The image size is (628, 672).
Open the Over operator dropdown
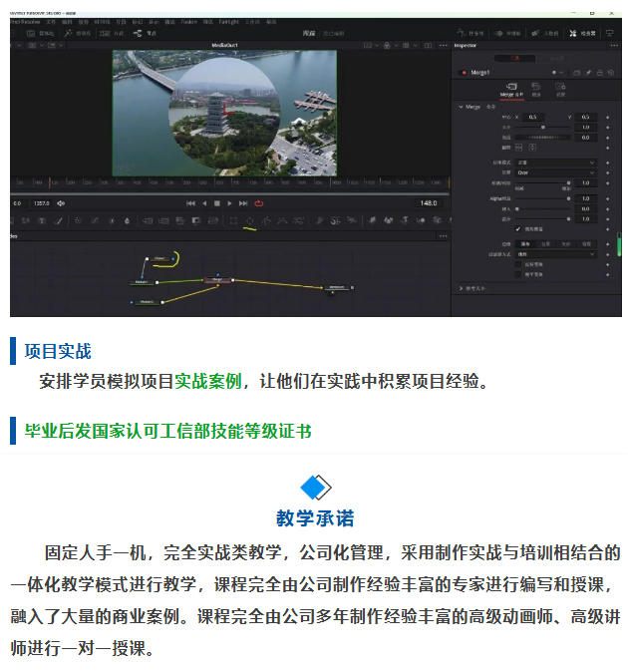(555, 171)
